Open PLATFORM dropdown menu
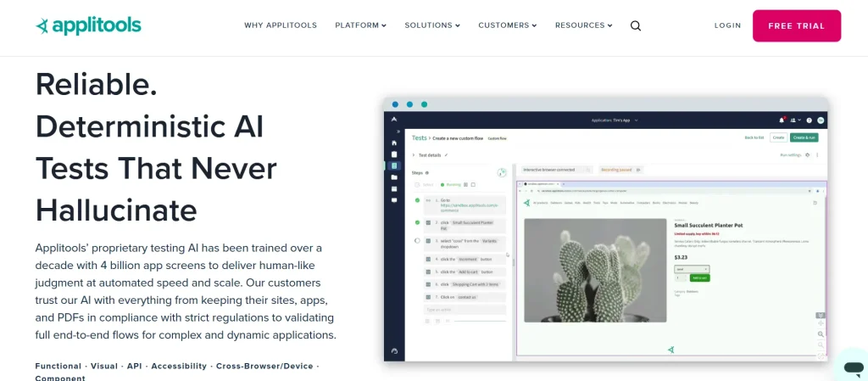This screenshot has width=868, height=381. pyautogui.click(x=360, y=25)
